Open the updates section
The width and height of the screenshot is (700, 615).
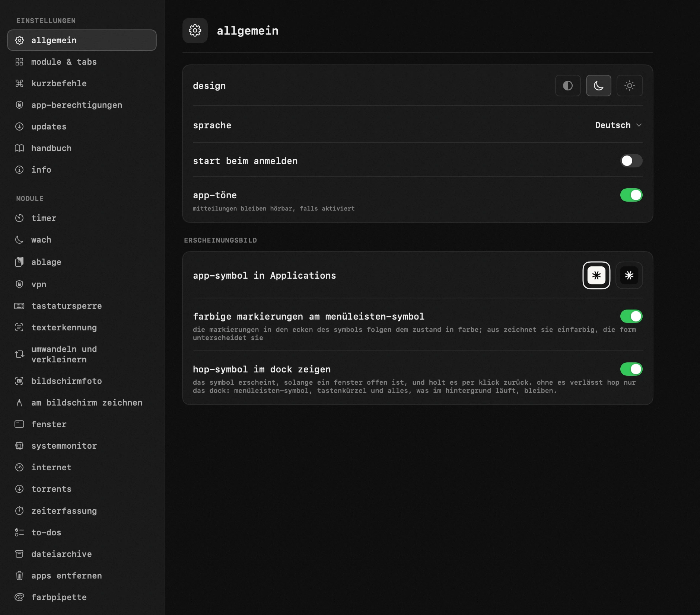(x=82, y=126)
